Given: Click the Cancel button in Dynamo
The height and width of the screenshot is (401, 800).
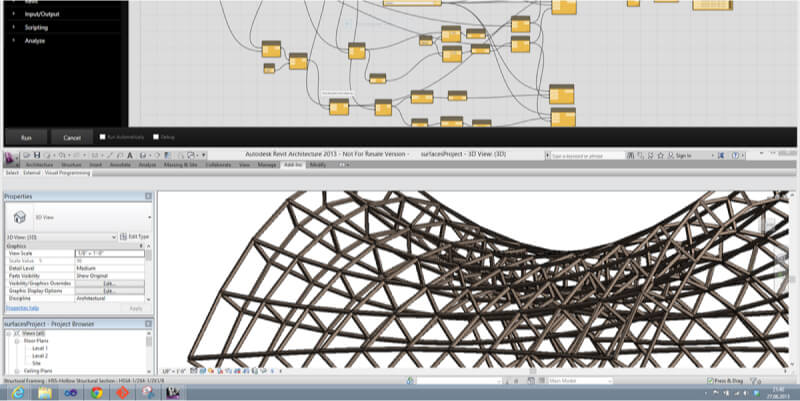Looking at the screenshot, I should [72, 137].
